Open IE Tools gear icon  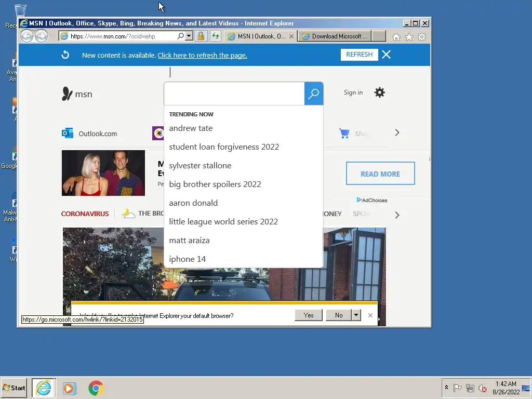(x=422, y=37)
